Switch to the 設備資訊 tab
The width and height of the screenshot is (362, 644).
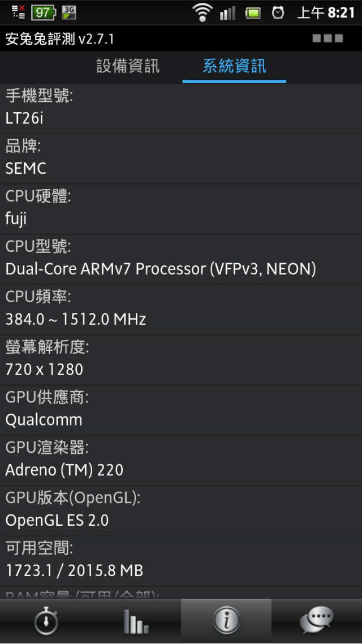point(128,66)
